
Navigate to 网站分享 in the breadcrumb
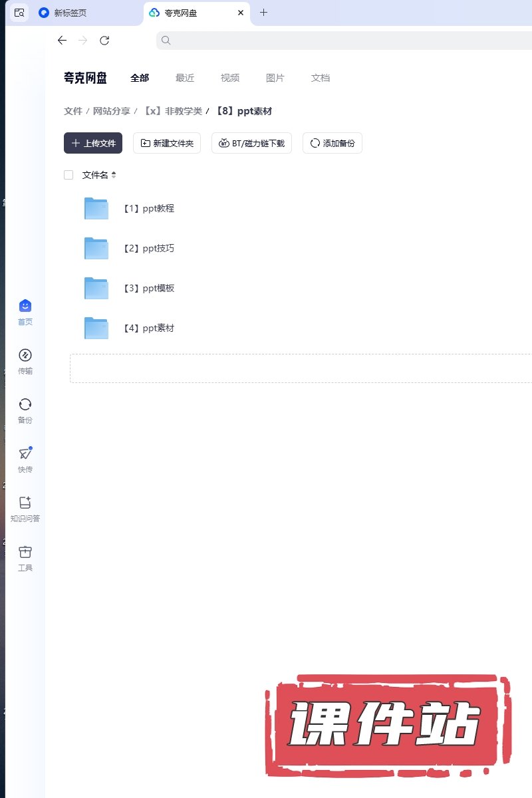[x=111, y=111]
